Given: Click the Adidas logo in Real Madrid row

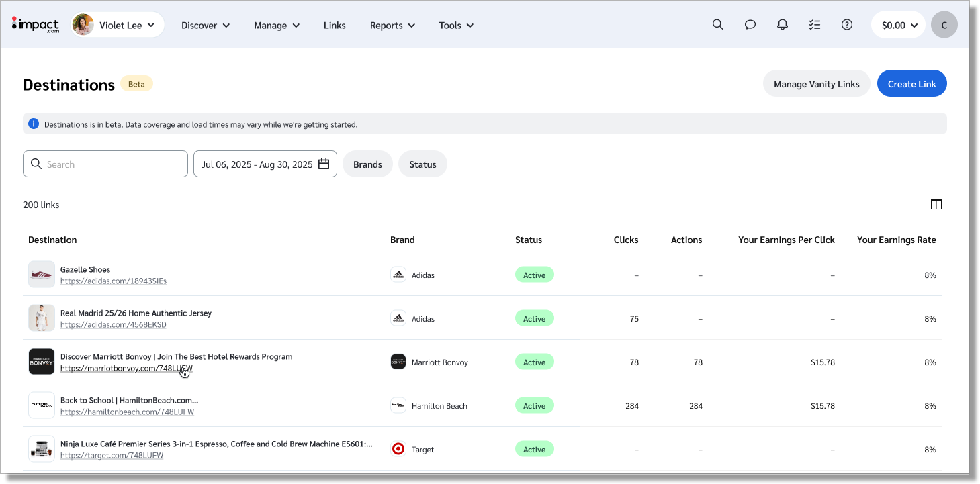Looking at the screenshot, I should pyautogui.click(x=398, y=318).
